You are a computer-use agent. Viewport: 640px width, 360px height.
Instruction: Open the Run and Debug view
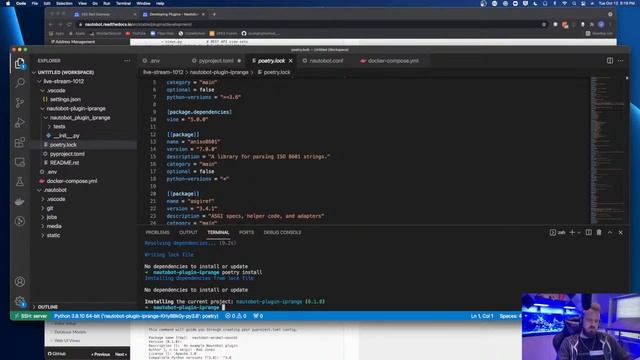pos(20,122)
